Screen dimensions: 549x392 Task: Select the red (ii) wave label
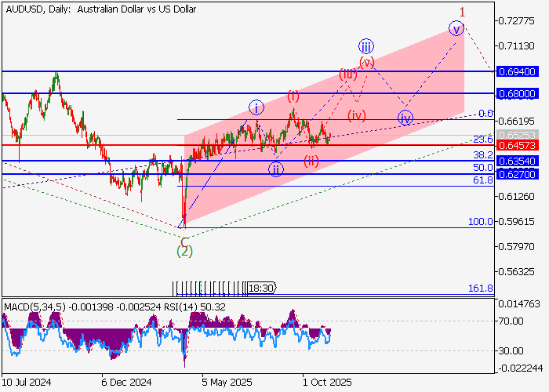click(x=311, y=162)
